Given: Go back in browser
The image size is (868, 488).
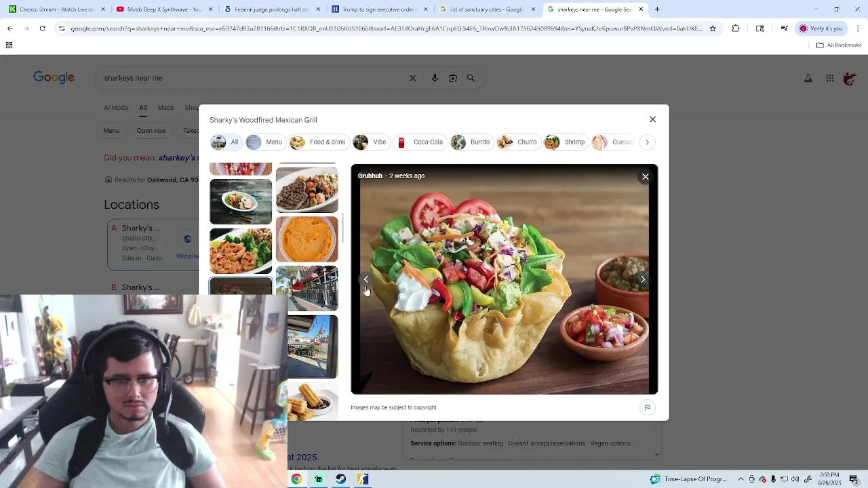Looking at the screenshot, I should [x=10, y=28].
